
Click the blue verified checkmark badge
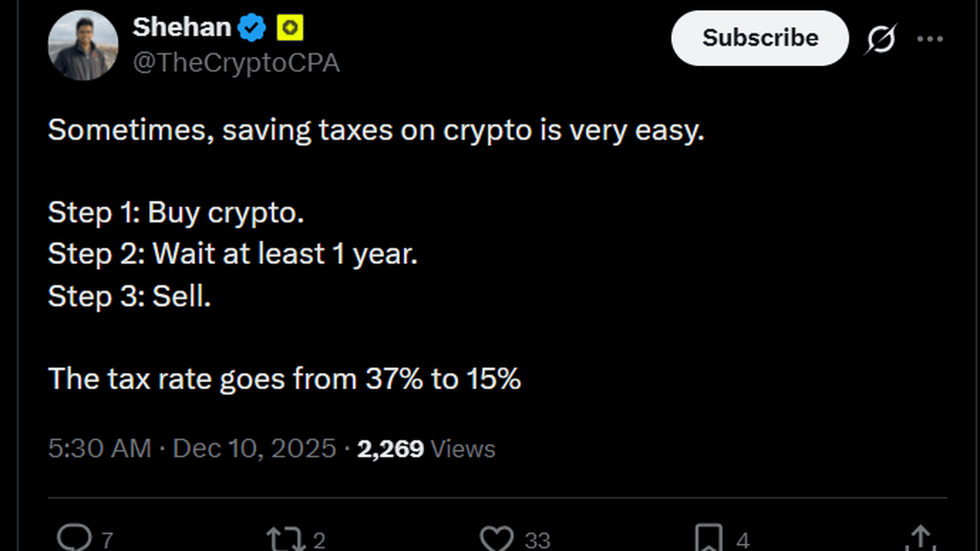[x=252, y=27]
